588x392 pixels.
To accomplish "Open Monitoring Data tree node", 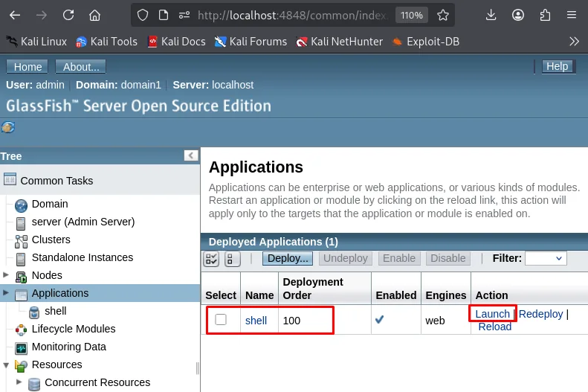I will 69,347.
